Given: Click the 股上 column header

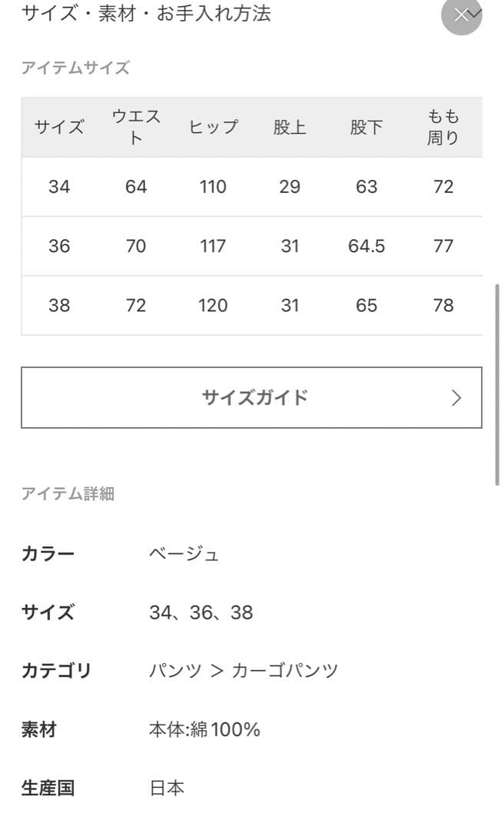Looking at the screenshot, I should (290, 128).
